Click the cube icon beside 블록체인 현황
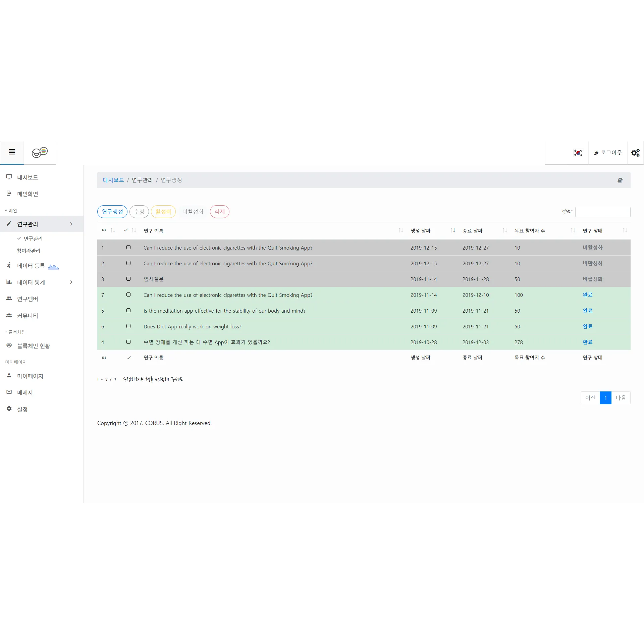 9,345
